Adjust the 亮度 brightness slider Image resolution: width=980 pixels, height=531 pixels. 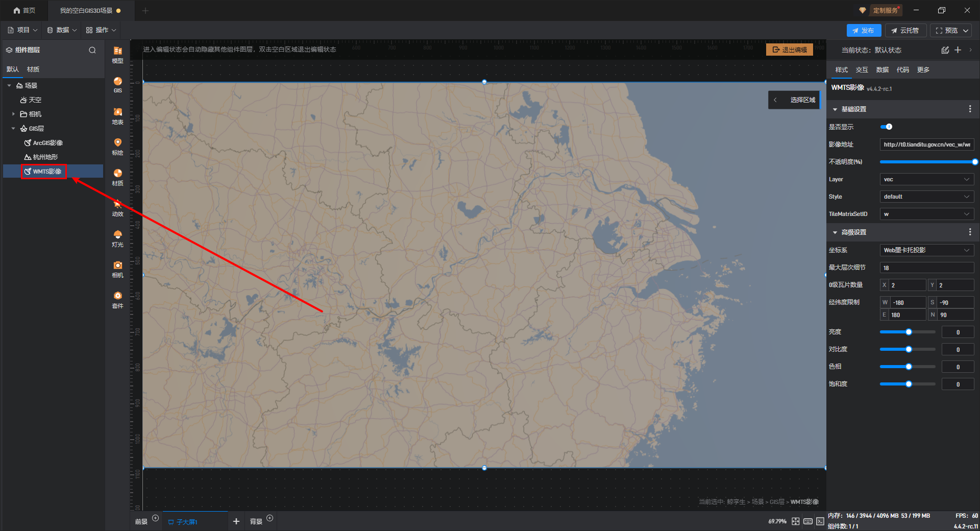908,332
